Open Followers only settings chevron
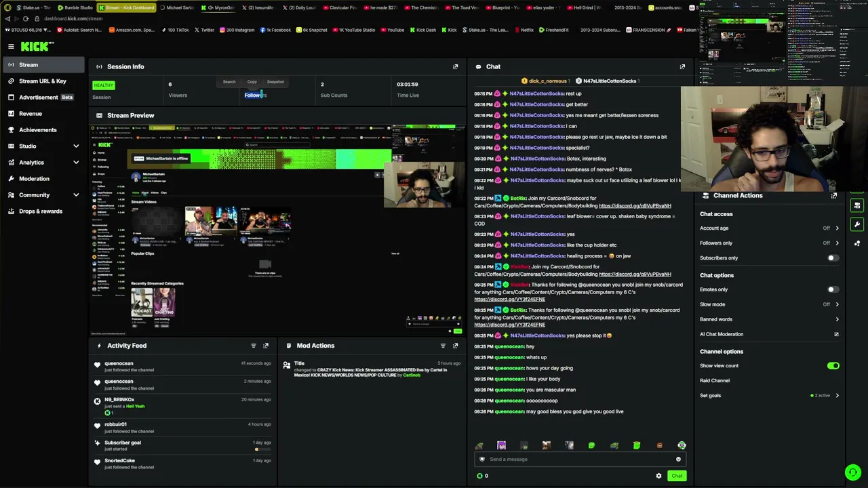The height and width of the screenshot is (488, 868). 837,243
